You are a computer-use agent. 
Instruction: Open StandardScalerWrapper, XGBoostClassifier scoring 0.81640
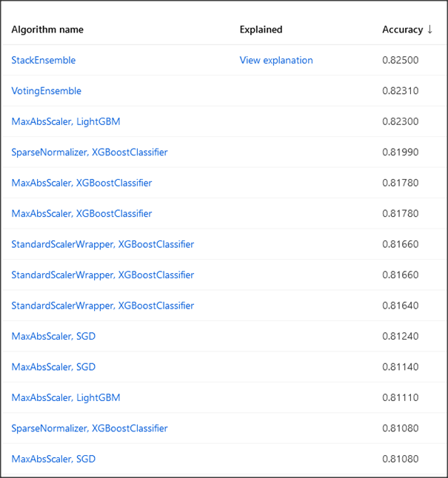point(102,306)
